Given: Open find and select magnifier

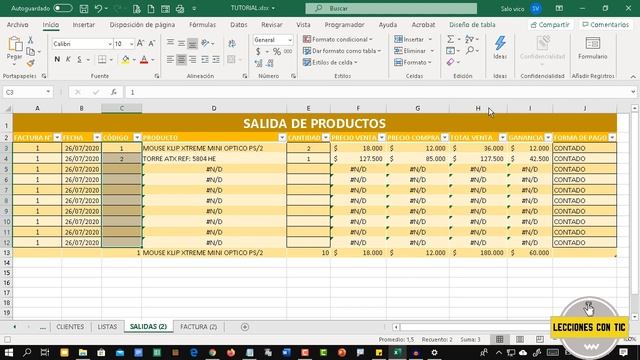Looking at the screenshot, I should (x=470, y=51).
